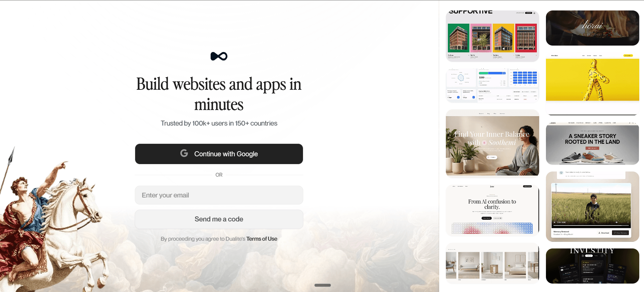Screen dimensions: 644x292
Task: Open the horai dark restaurant template
Action: pos(592,28)
